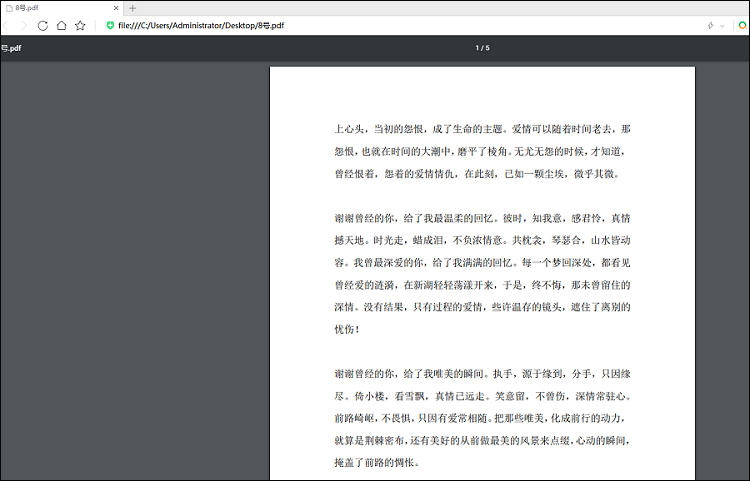
Task: Click the line starting '就算是荆棘密布'
Action: tap(481, 440)
